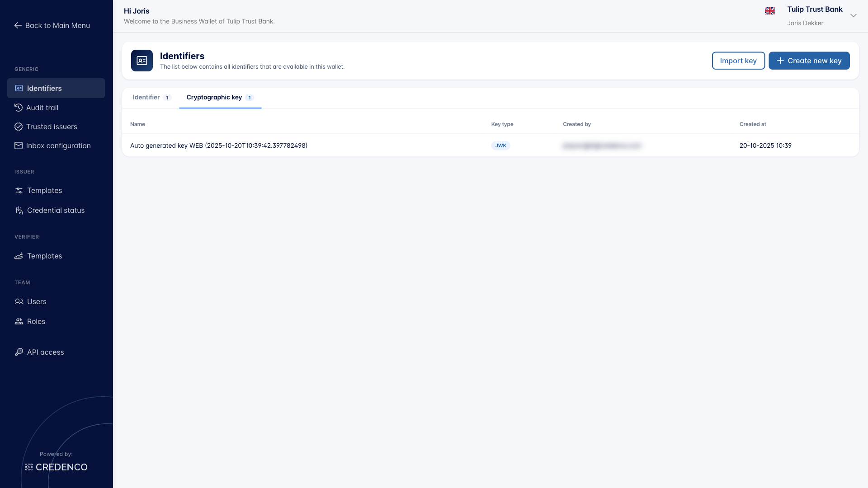868x488 pixels.
Task: Click the Users people icon
Action: tap(19, 302)
